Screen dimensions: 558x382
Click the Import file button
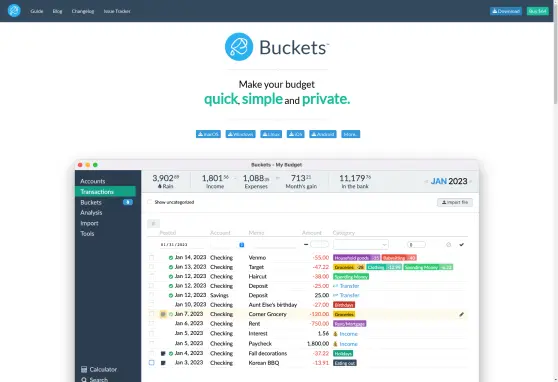tap(455, 202)
